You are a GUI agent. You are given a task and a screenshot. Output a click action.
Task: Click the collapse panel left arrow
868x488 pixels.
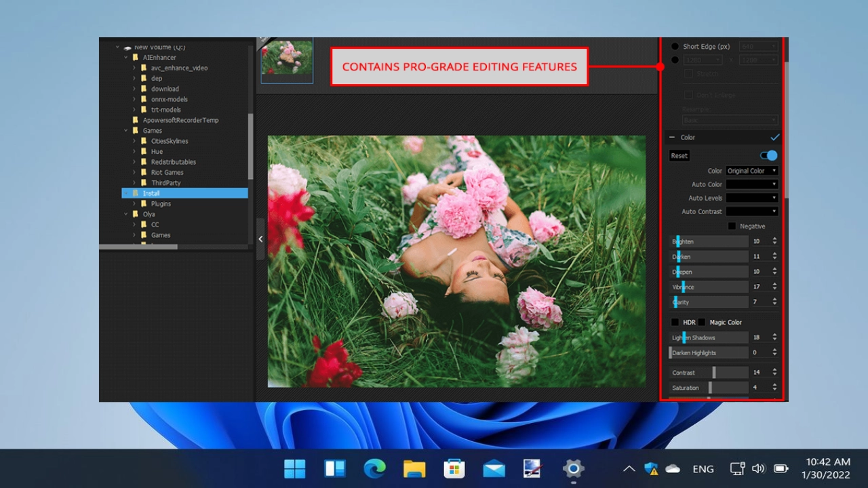tap(260, 239)
